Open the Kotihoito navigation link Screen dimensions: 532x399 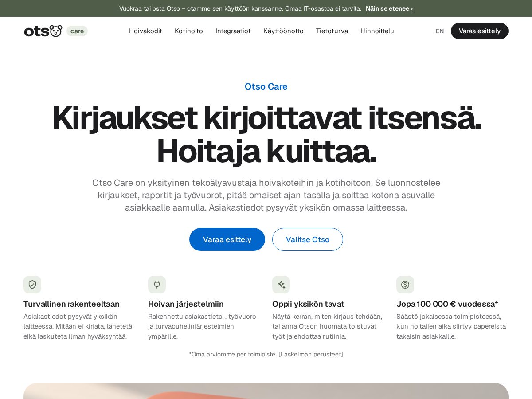pos(189,31)
